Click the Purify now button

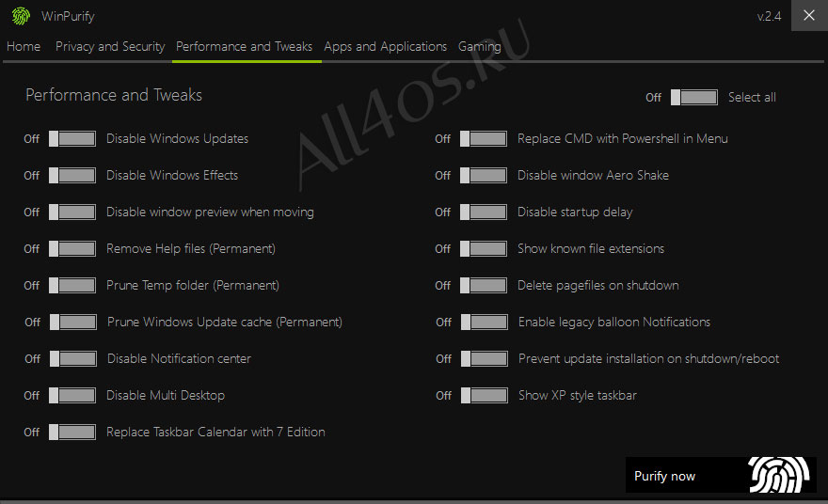pos(721,475)
